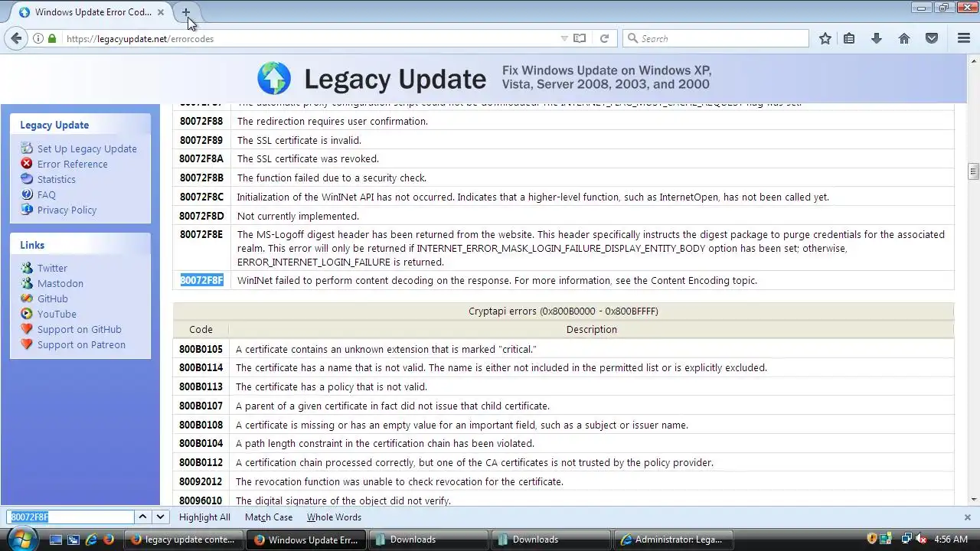Open the FAQ sidebar link

coord(46,194)
